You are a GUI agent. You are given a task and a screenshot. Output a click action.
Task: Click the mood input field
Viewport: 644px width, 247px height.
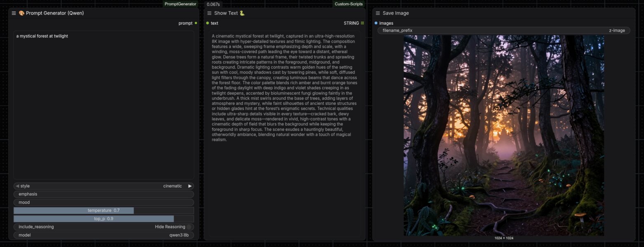[104, 202]
